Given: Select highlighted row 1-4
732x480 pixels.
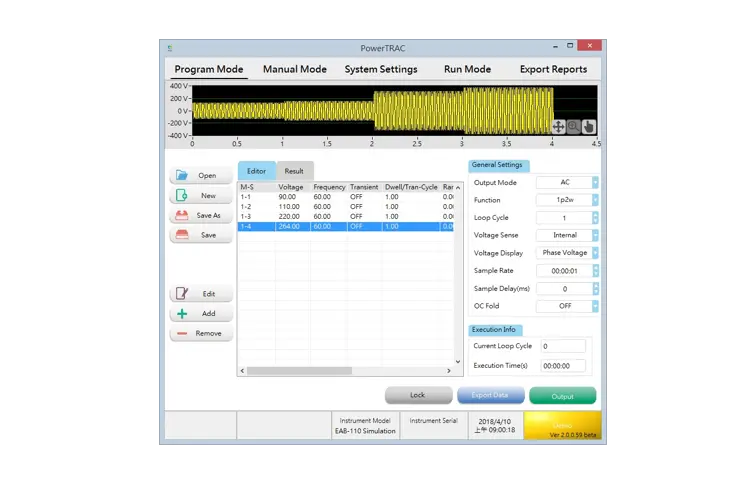Looking at the screenshot, I should (x=346, y=226).
